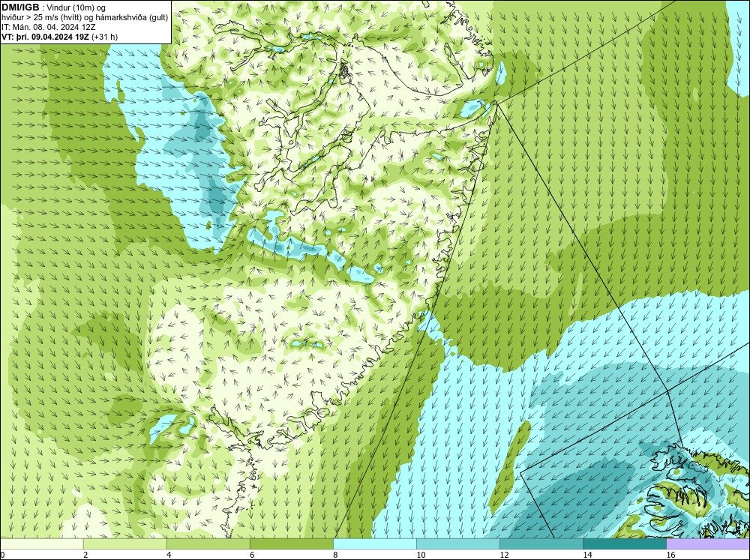This screenshot has width=750, height=560.
Task: Click the initial time line 'IT: Mán. 08. 04. 2024 12Z'
Action: coord(48,27)
